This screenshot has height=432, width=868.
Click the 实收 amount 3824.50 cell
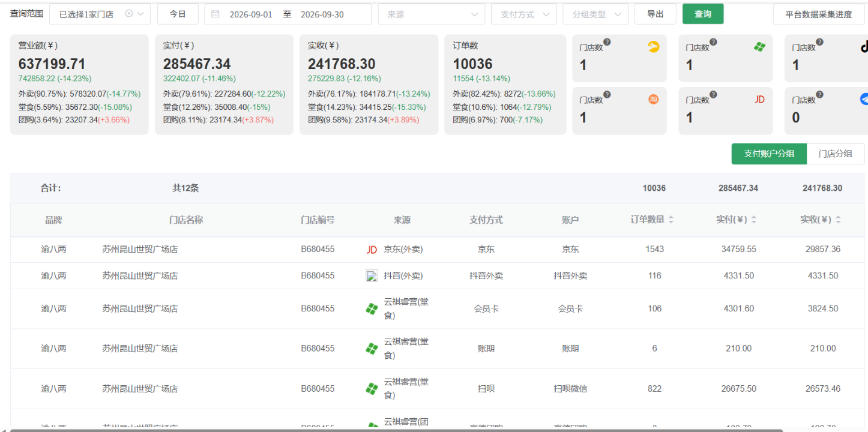(822, 309)
